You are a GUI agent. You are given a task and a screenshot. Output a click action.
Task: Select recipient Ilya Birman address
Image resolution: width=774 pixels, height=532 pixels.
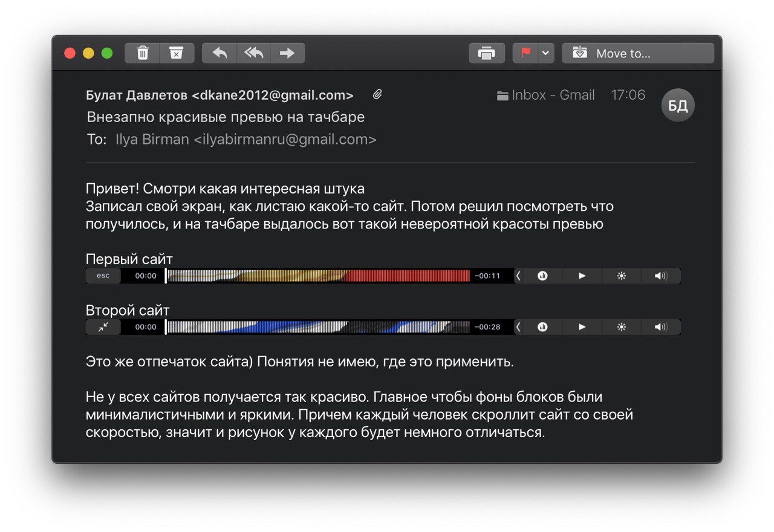point(246,140)
